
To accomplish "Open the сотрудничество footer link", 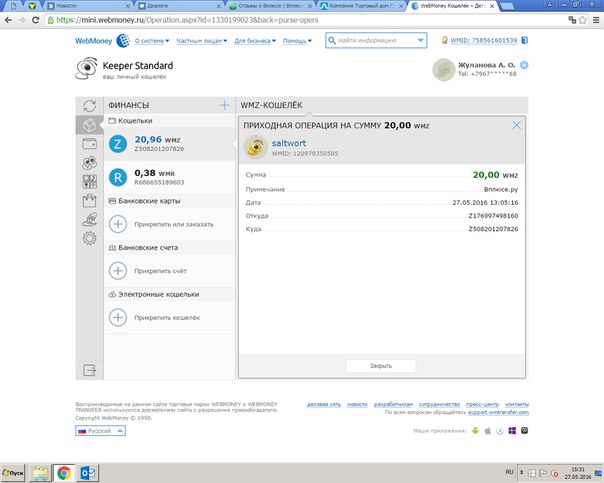I will 440,404.
